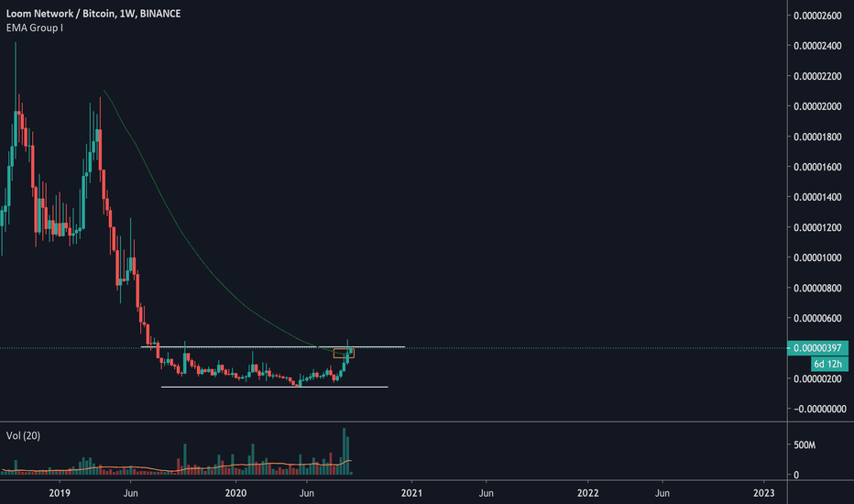Select the upper white horizontal resistance line
The height and width of the screenshot is (504, 854).
(272, 346)
